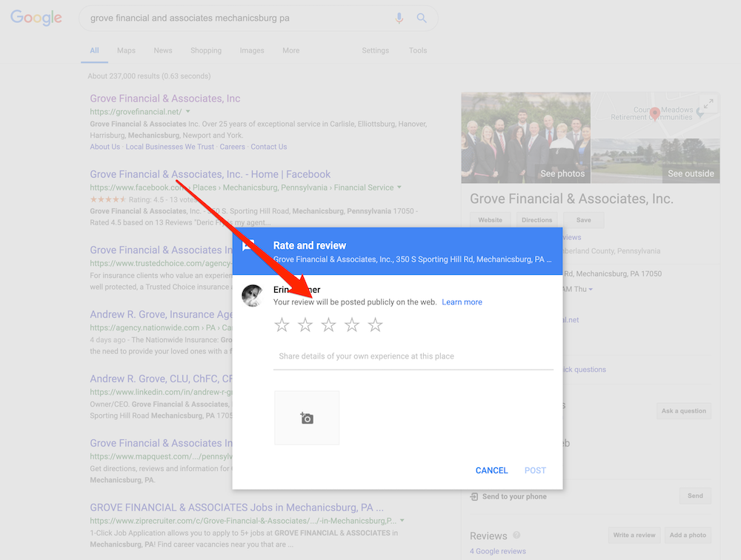
Task: Open Local Businesses We Trust sitelink
Action: [x=170, y=147]
